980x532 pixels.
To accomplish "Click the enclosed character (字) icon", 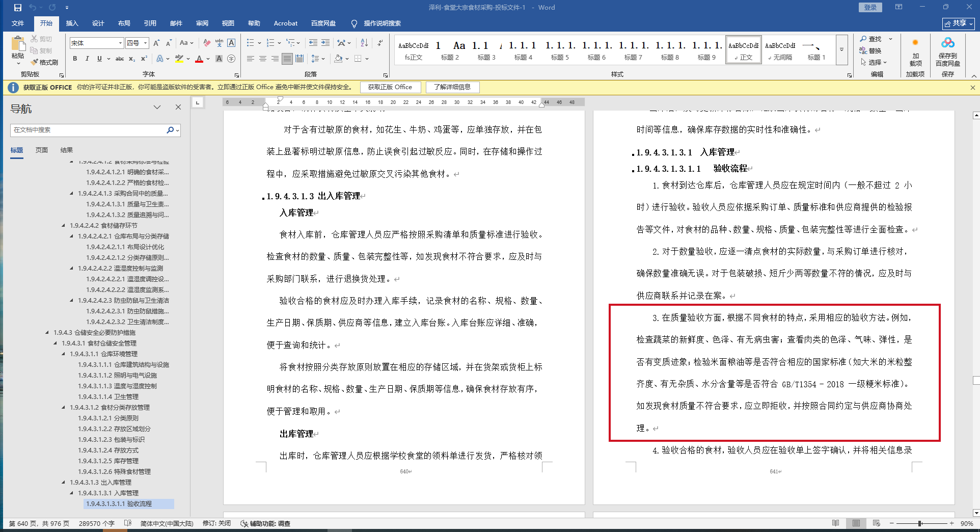I will coord(231,59).
